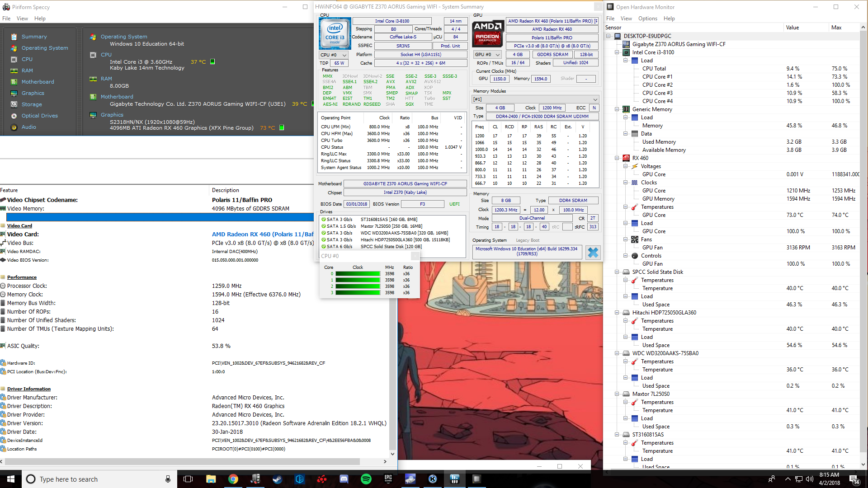This screenshot has height=488, width=868.
Task: Open Google Chrome from the taskbar
Action: [x=233, y=479]
